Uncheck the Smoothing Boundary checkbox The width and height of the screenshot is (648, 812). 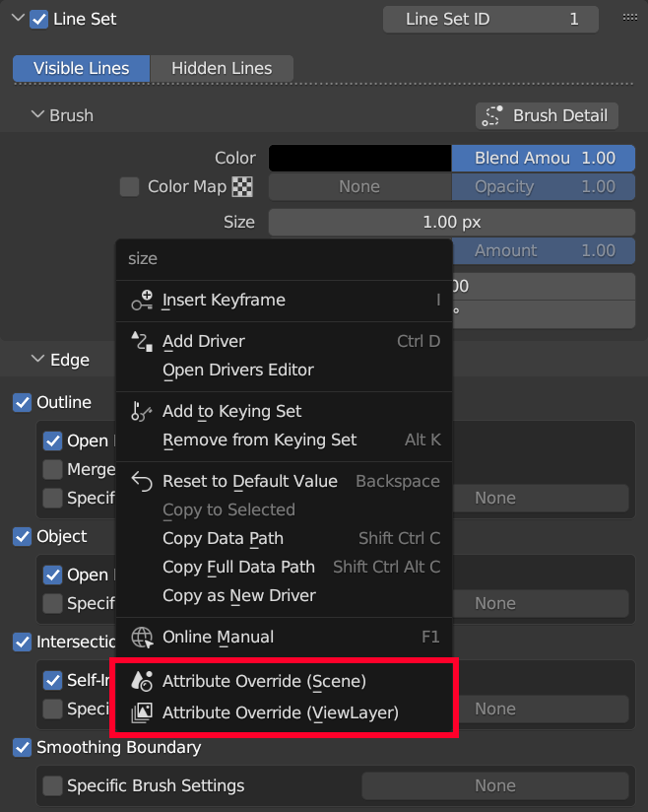(22, 748)
